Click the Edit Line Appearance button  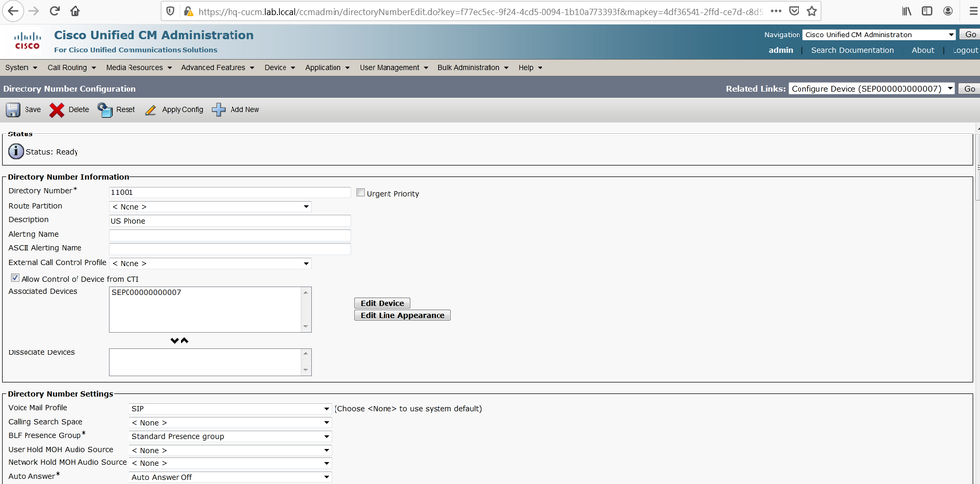402,316
